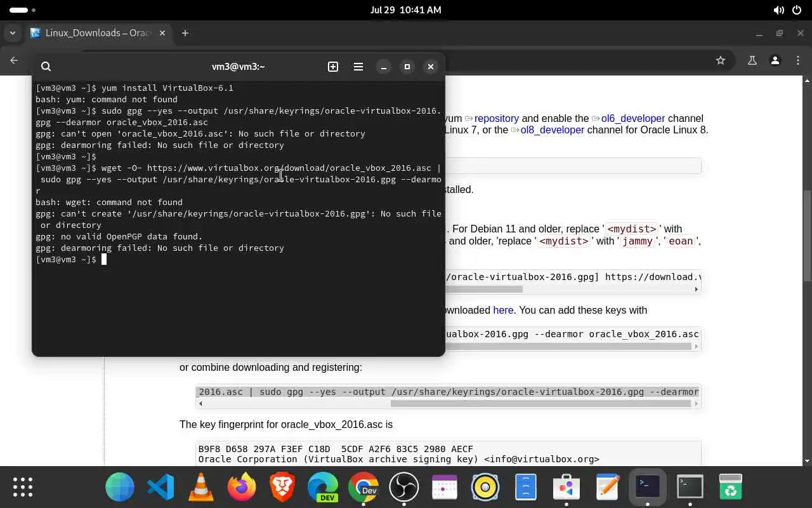The image size is (812, 508).
Task: Select the highlighted Terminal dock icon
Action: (x=648, y=487)
